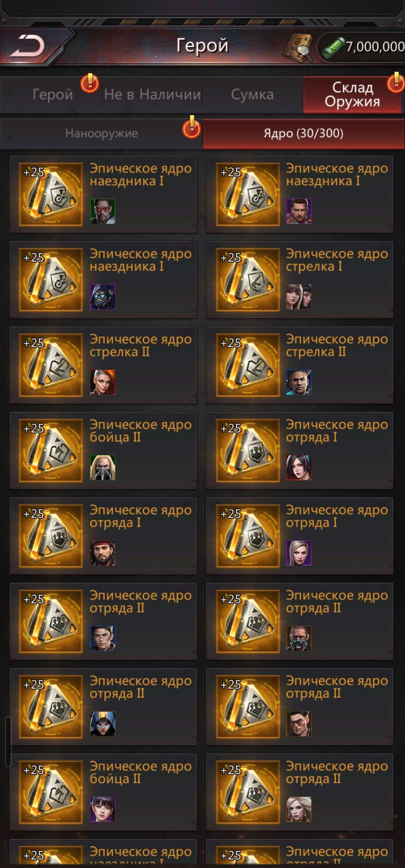
Task: Tap the back arrow icon
Action: click(27, 46)
